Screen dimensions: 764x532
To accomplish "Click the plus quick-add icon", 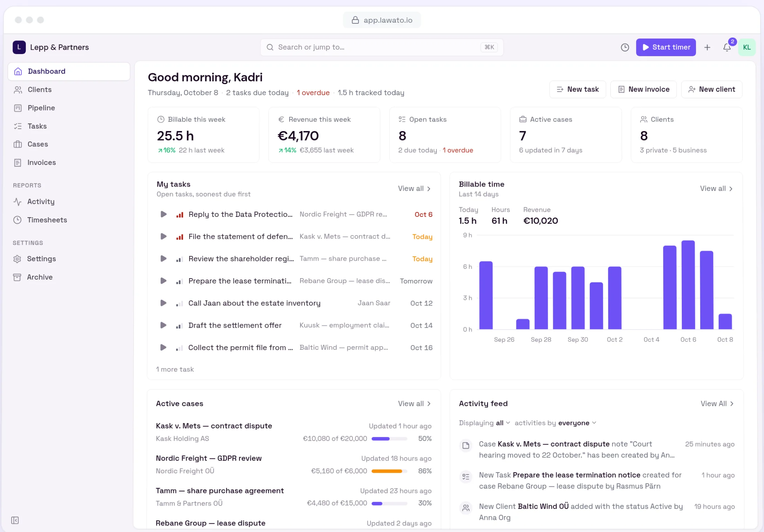I will 707,47.
